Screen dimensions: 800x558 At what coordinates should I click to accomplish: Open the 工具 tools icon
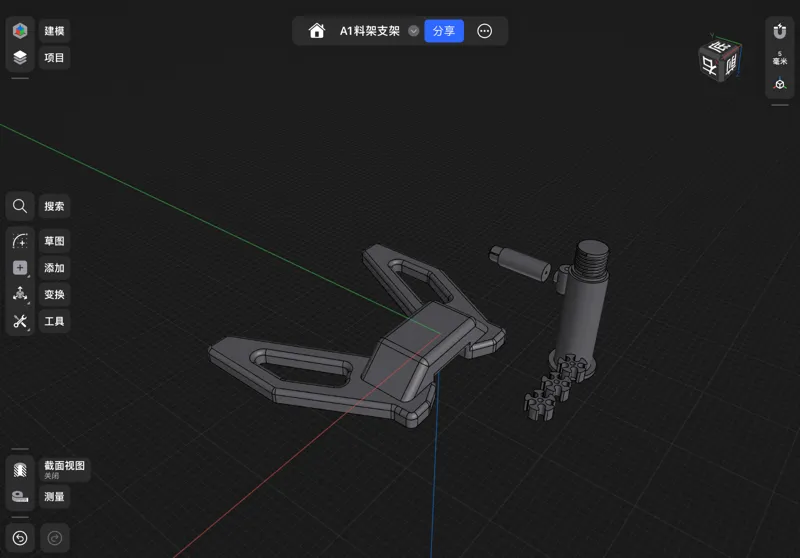[20, 321]
